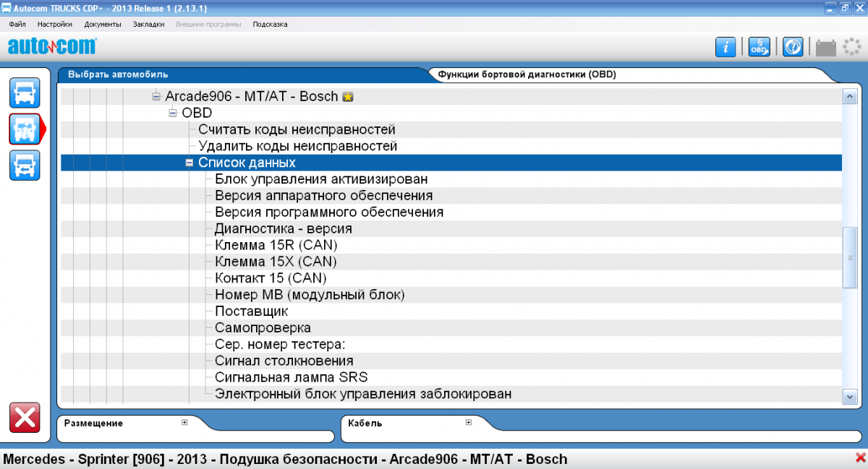Click the bus vehicle icon in sidebar
This screenshot has width=868, height=469.
point(25,165)
